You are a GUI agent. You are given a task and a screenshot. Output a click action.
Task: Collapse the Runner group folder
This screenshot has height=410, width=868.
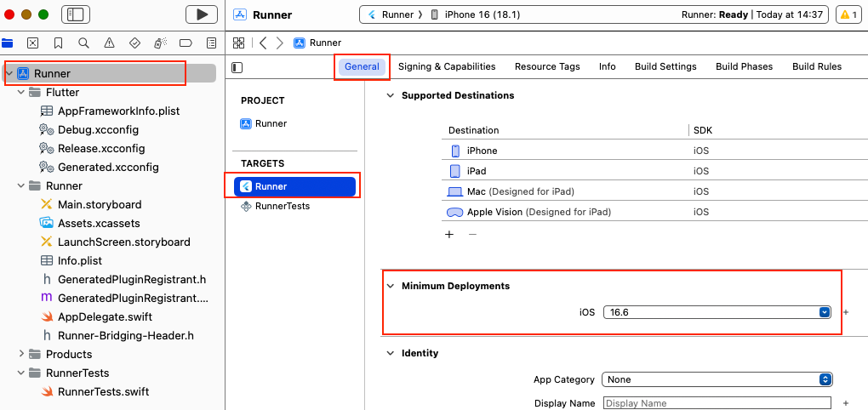21,185
